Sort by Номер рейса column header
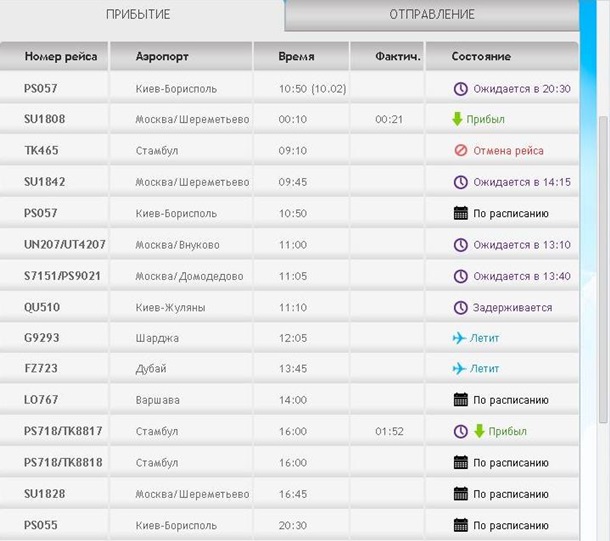Screen dimensions: 610x541 pos(61,57)
